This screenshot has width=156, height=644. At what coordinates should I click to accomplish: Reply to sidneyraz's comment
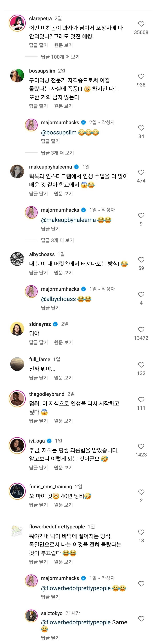click(38, 342)
